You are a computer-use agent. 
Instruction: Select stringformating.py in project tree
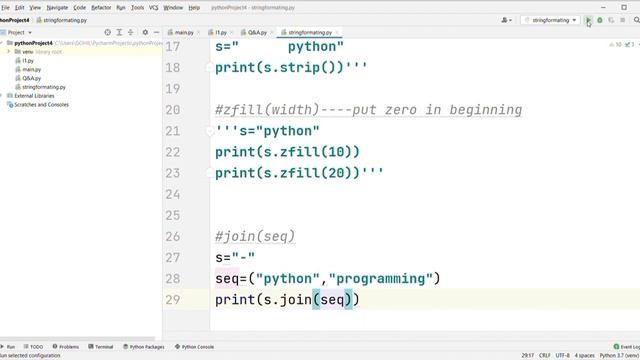[44, 87]
